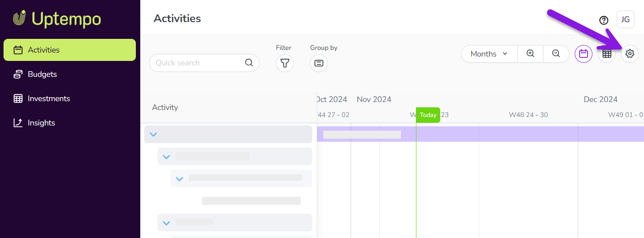Open the help question mark icon
The image size is (644, 238).
point(604,20)
